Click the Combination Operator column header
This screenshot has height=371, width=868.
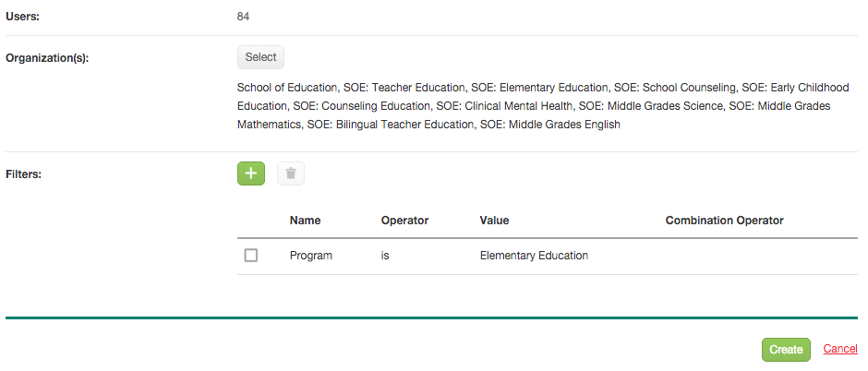725,221
